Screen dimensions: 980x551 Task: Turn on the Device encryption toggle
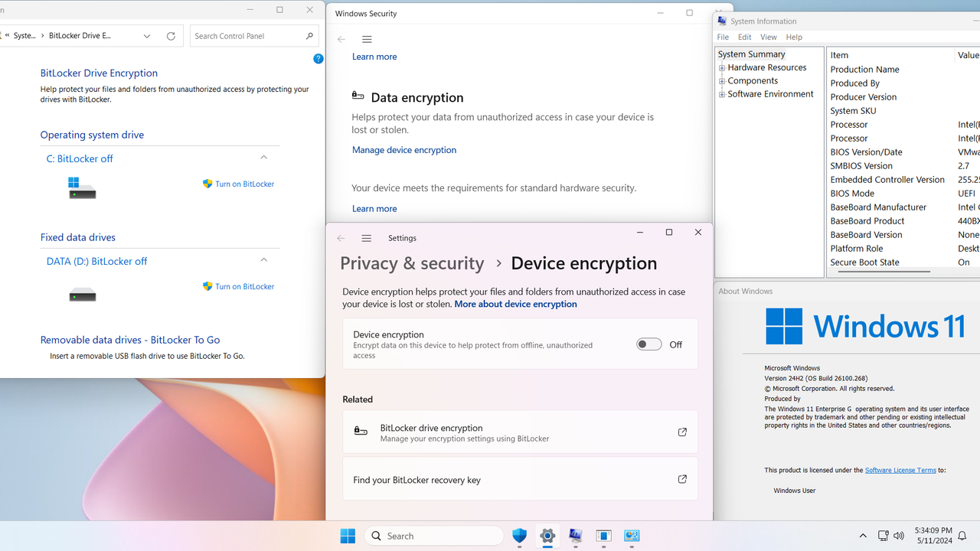648,344
